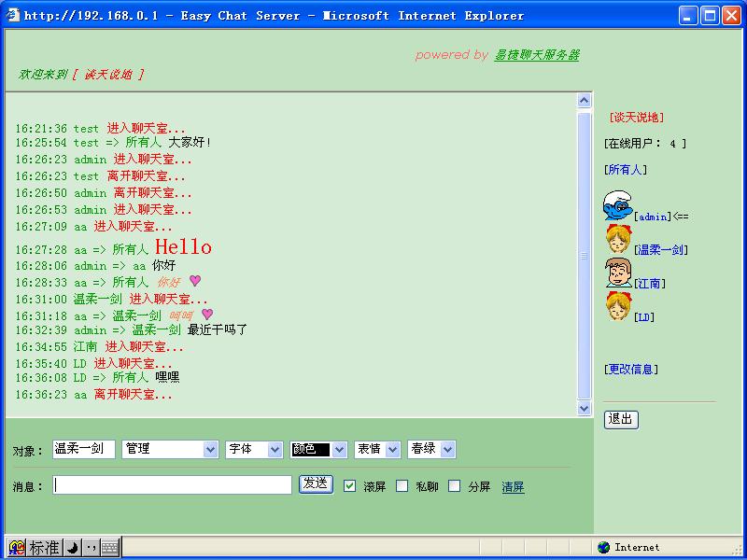Click the girl avatar next to LD

[x=618, y=306]
